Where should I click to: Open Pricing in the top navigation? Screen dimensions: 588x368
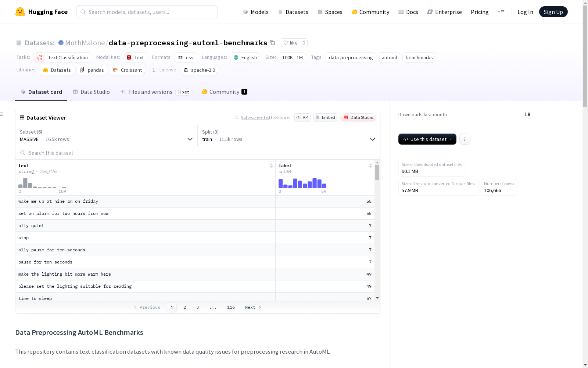pyautogui.click(x=480, y=12)
